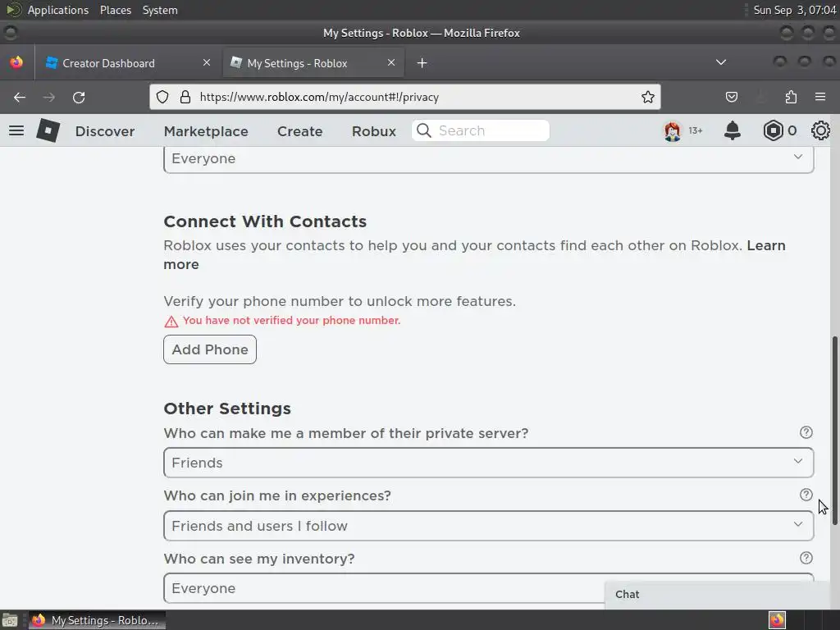The image size is (840, 630).
Task: Click the 13+ age label
Action: click(696, 130)
